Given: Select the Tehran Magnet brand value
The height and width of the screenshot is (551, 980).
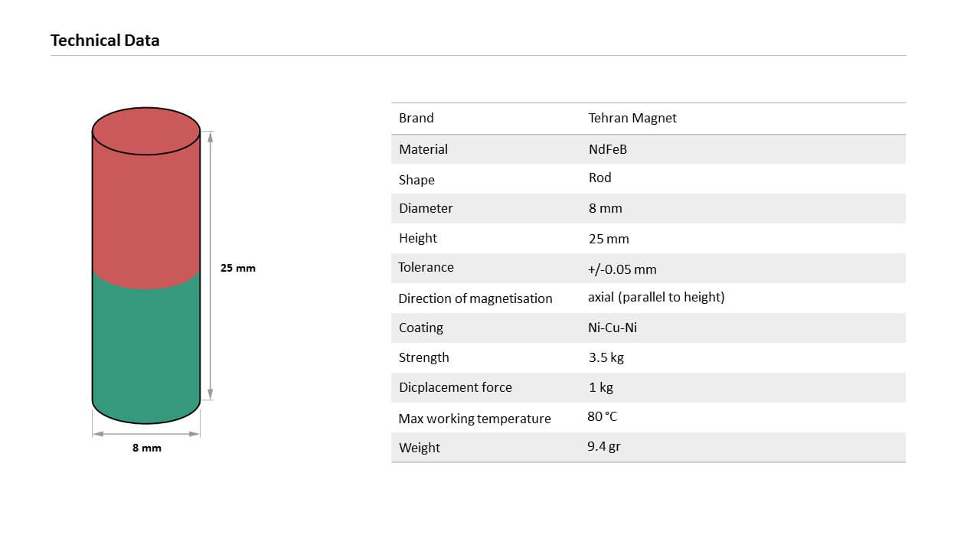Looking at the screenshot, I should tap(632, 118).
